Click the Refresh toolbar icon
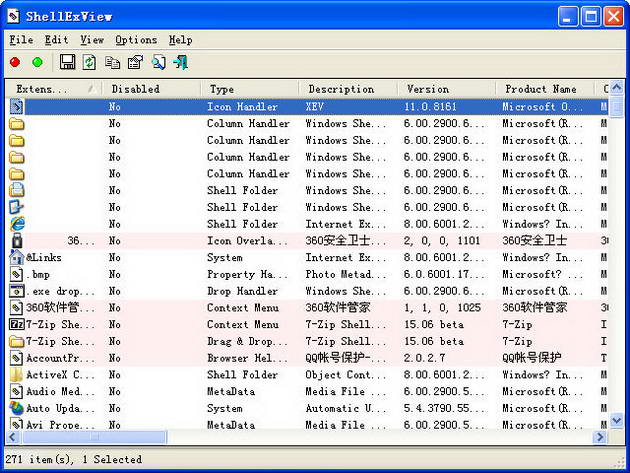The width and height of the screenshot is (630, 473). 89,62
